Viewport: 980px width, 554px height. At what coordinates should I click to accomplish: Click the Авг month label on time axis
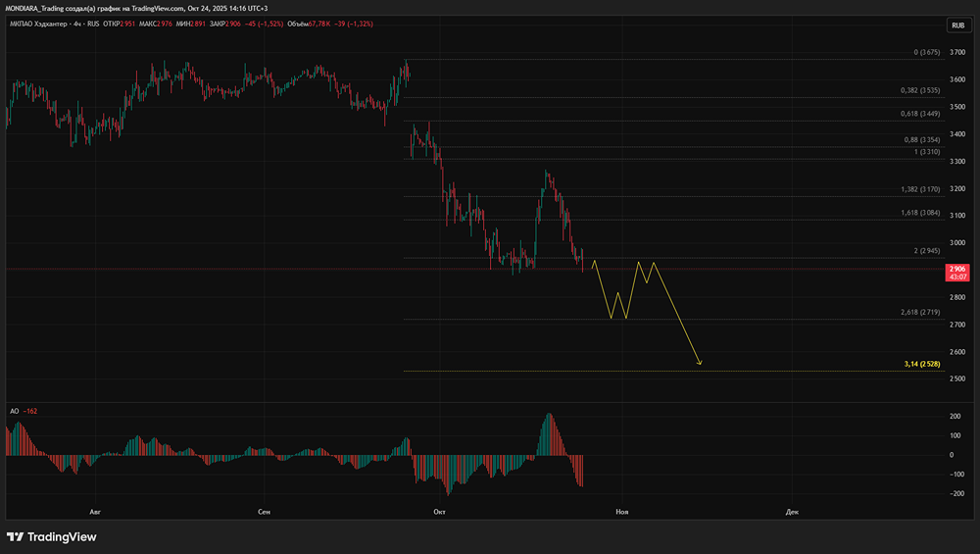point(95,512)
